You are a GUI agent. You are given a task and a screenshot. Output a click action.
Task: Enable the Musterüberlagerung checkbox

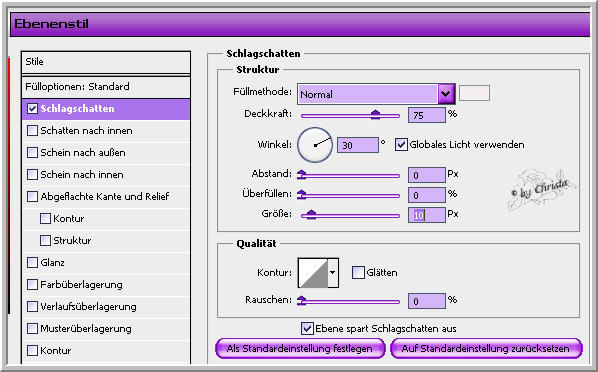coord(32,329)
